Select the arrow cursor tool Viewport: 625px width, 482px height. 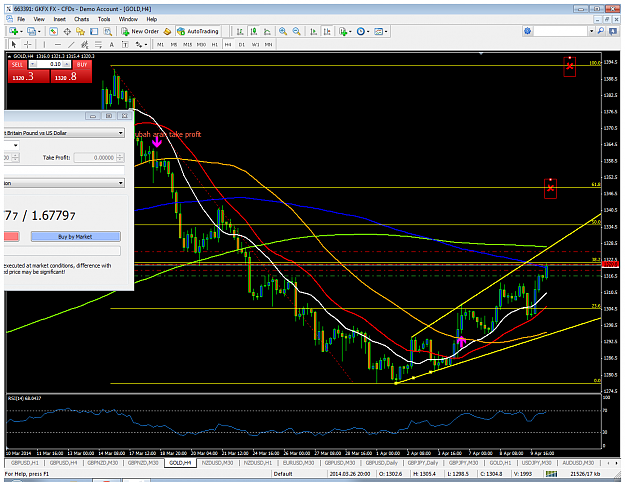[14, 44]
